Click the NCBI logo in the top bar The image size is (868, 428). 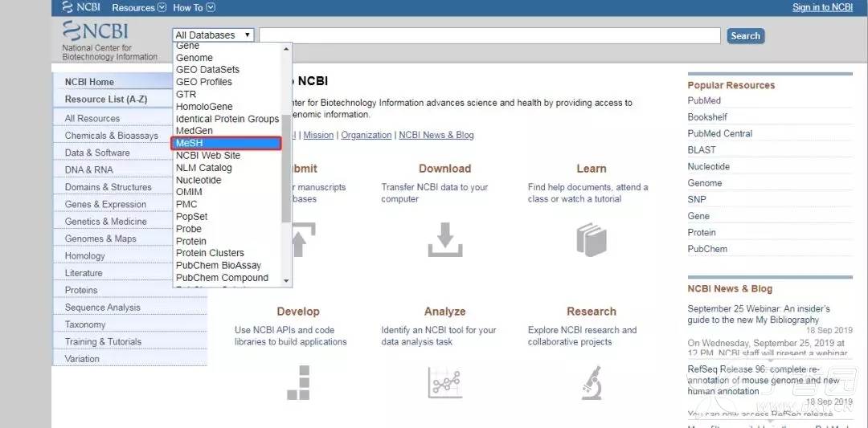click(x=81, y=7)
